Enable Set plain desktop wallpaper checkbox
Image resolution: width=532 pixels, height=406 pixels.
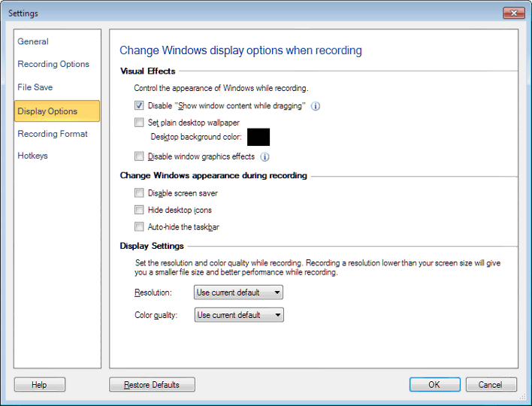(139, 123)
